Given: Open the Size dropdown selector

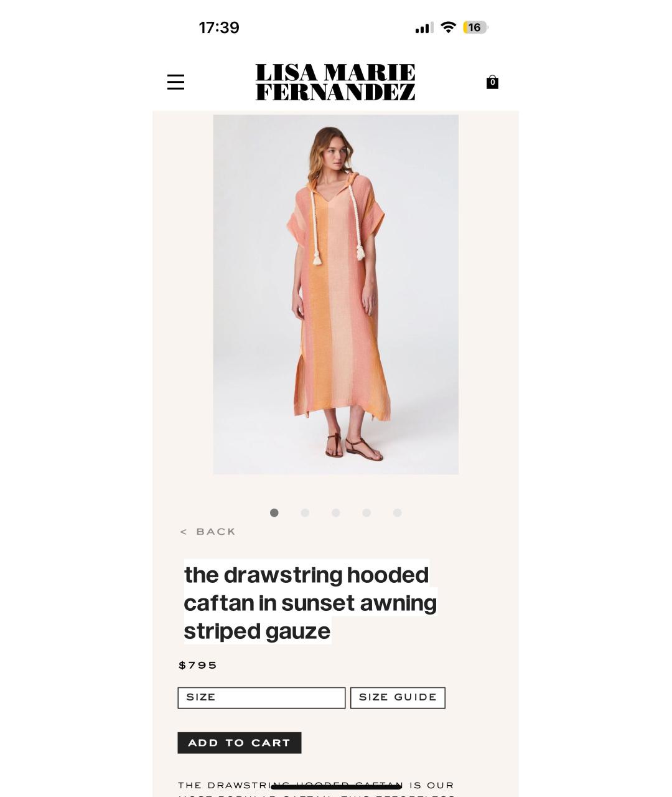Looking at the screenshot, I should [x=261, y=697].
